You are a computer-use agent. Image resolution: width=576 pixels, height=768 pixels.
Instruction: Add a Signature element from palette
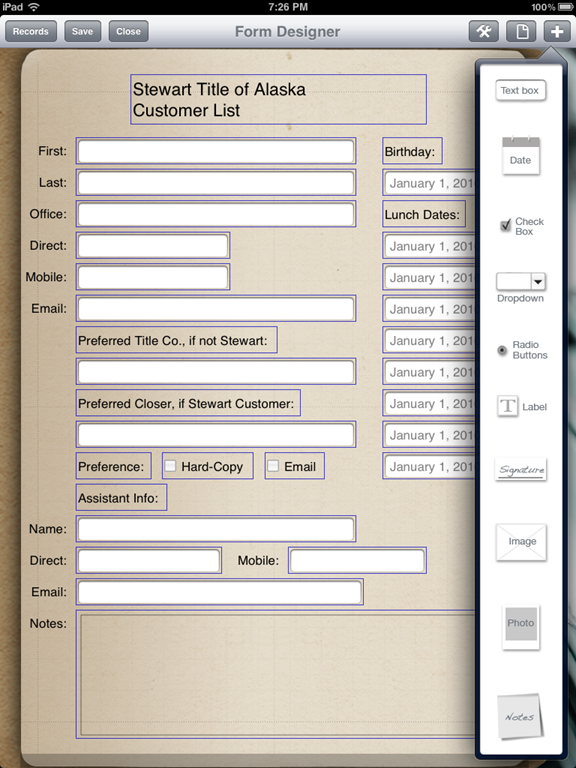click(x=521, y=469)
